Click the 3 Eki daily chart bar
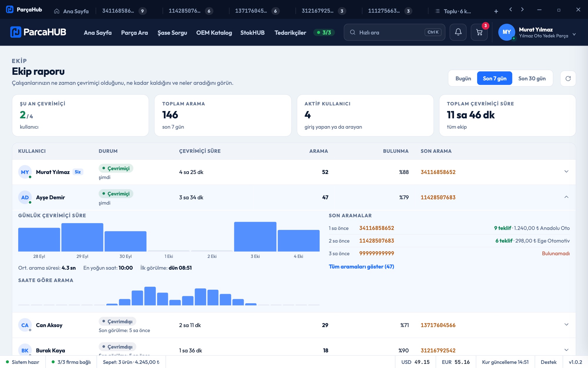This screenshot has width=588, height=368. [x=255, y=237]
